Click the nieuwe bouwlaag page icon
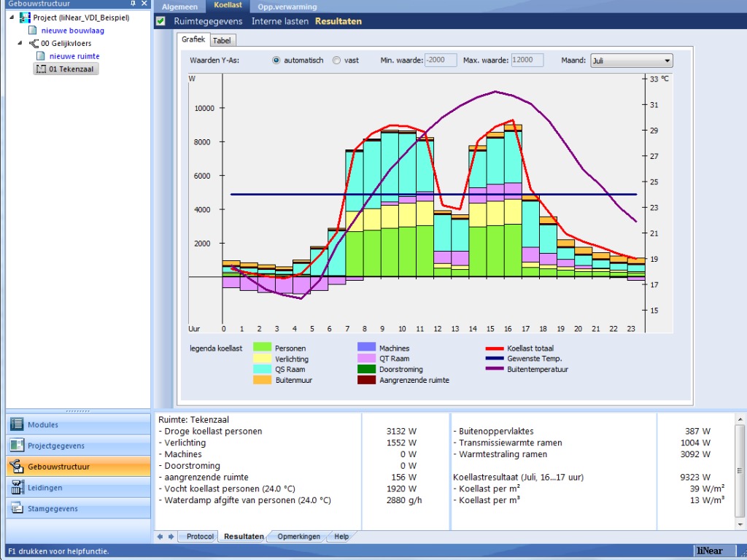Image resolution: width=747 pixels, height=560 pixels. (x=33, y=31)
